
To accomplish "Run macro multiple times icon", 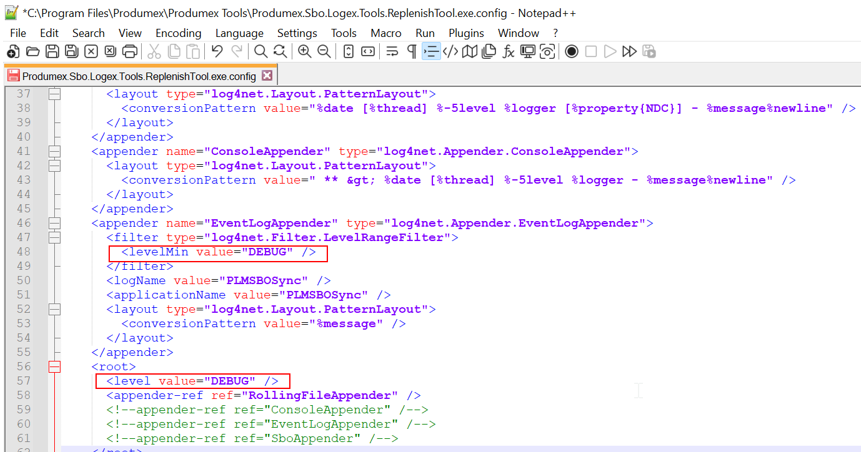I will tap(629, 52).
